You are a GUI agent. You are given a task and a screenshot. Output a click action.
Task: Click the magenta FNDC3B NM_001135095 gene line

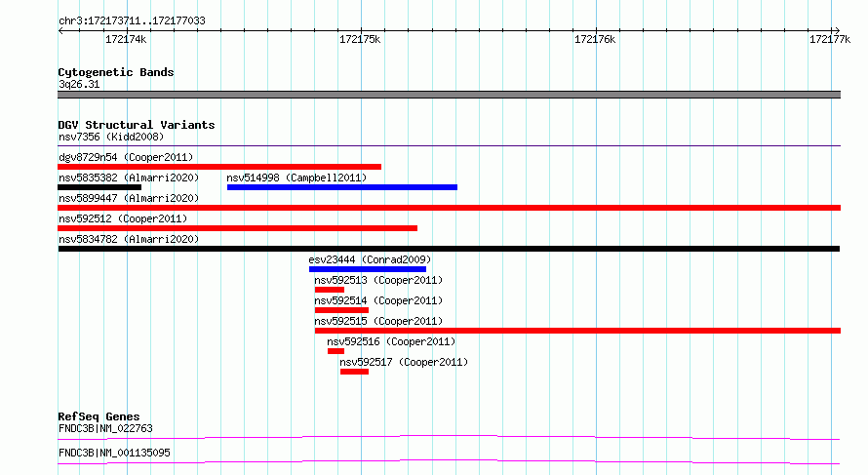pyautogui.click(x=449, y=461)
